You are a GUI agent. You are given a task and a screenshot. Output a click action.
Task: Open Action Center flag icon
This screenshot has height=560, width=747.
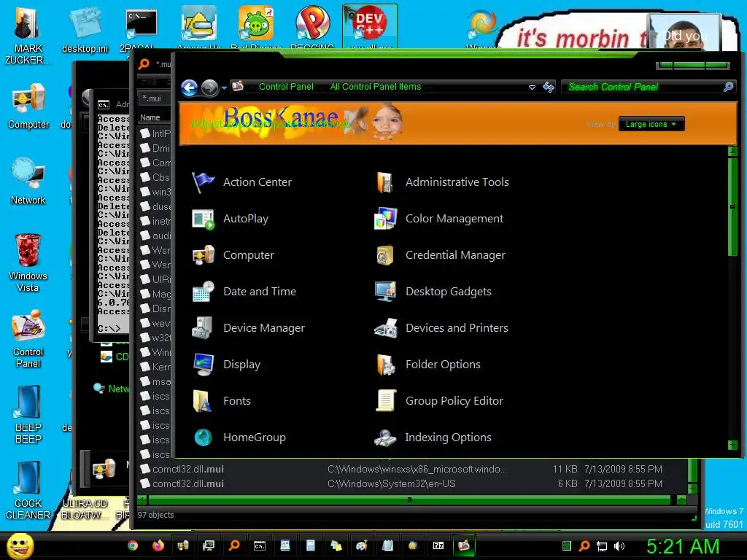coord(204,182)
